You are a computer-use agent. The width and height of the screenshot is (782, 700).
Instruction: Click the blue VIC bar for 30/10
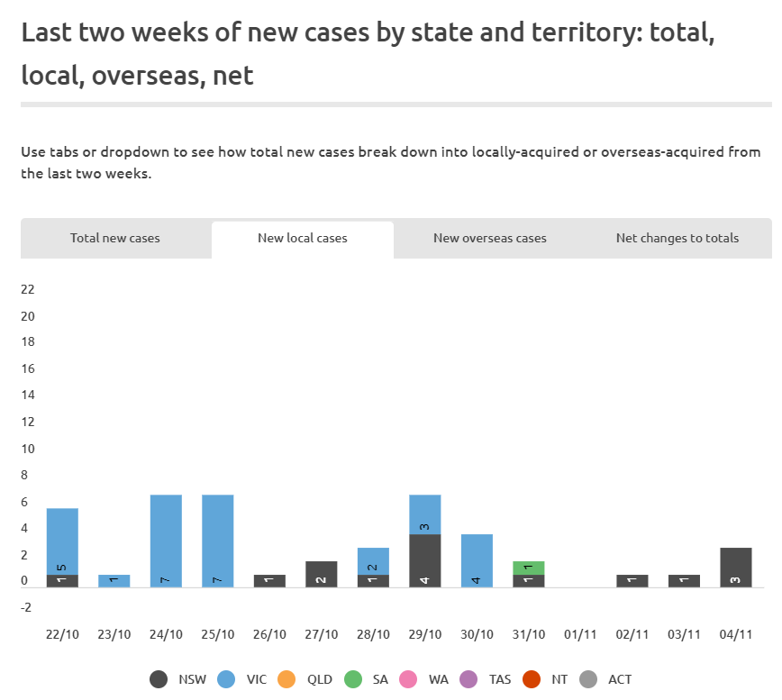click(477, 560)
